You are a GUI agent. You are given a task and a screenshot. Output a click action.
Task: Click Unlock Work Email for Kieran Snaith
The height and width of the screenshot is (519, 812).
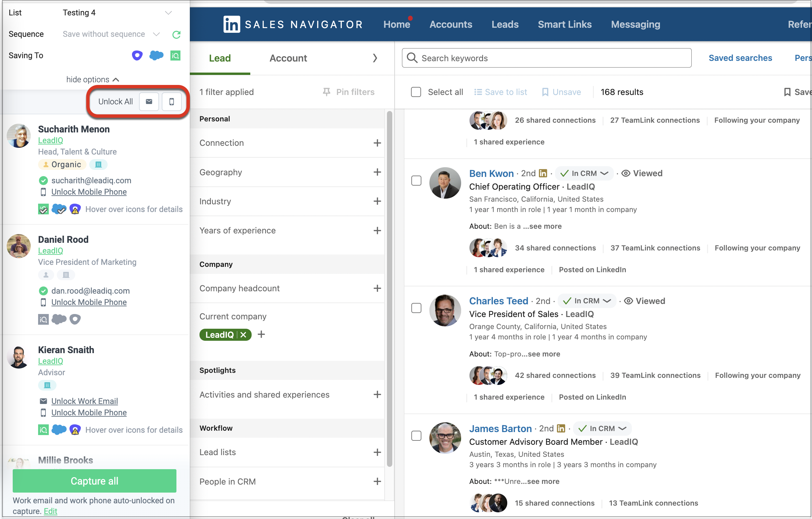tap(84, 401)
